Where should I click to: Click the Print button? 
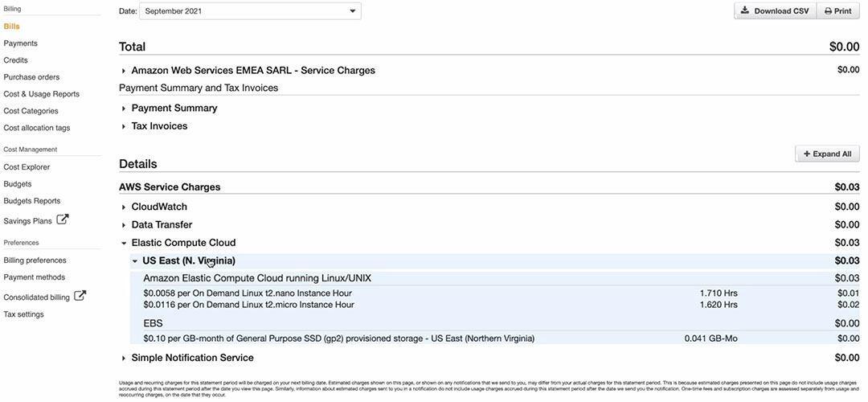[x=838, y=10]
